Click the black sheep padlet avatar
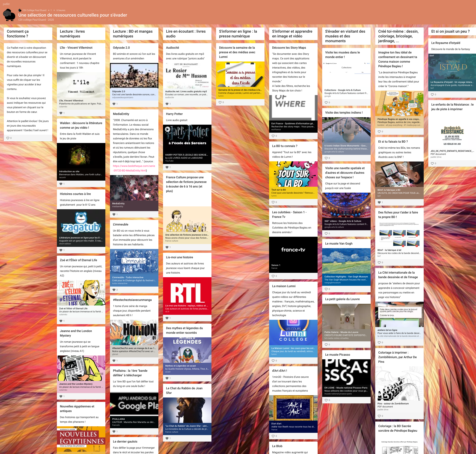Image resolution: width=476 pixels, height=454 pixels. point(9,15)
